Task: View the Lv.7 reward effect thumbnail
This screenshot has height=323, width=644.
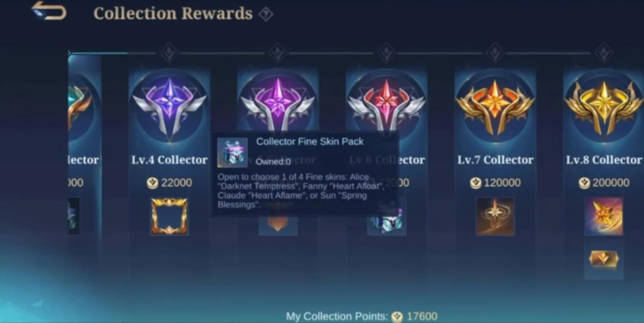Action: coord(495,216)
